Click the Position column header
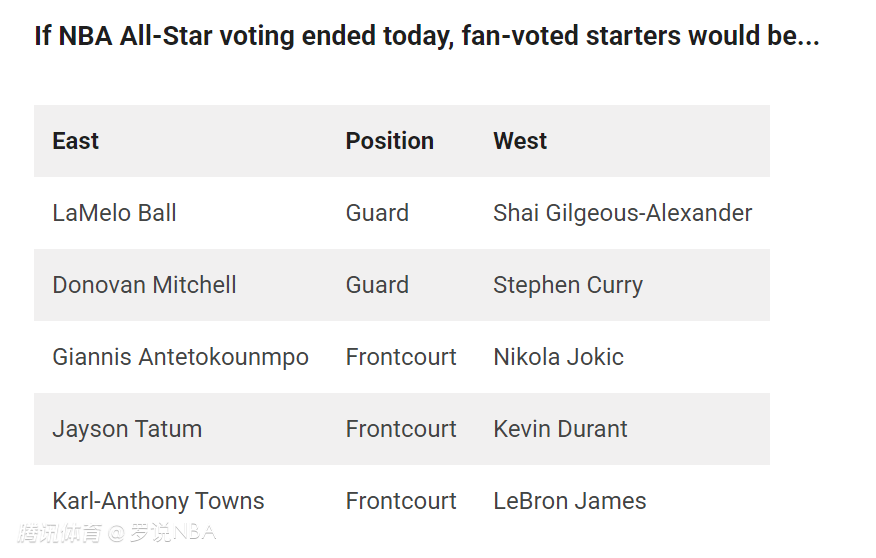The width and height of the screenshot is (876, 558). pos(389,141)
